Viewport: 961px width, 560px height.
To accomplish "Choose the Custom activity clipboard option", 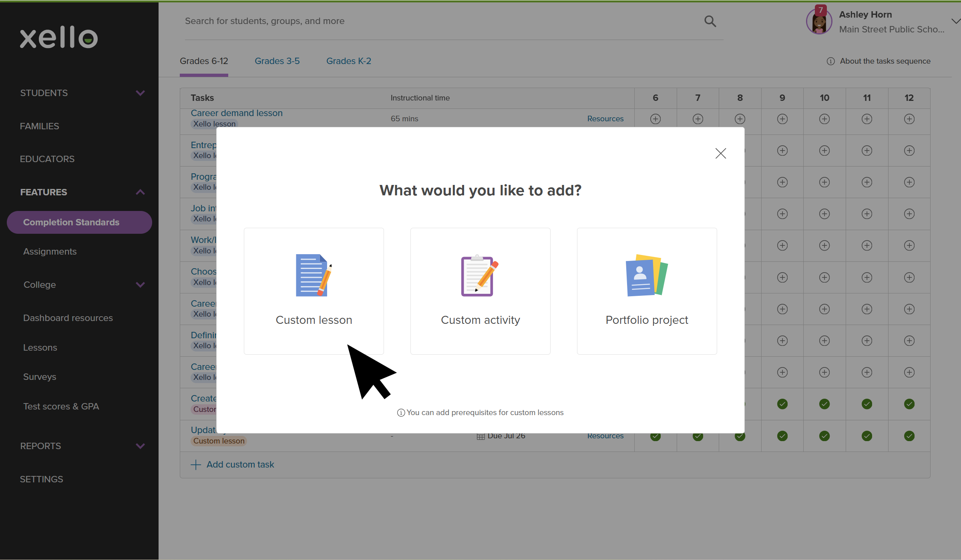I will point(480,291).
